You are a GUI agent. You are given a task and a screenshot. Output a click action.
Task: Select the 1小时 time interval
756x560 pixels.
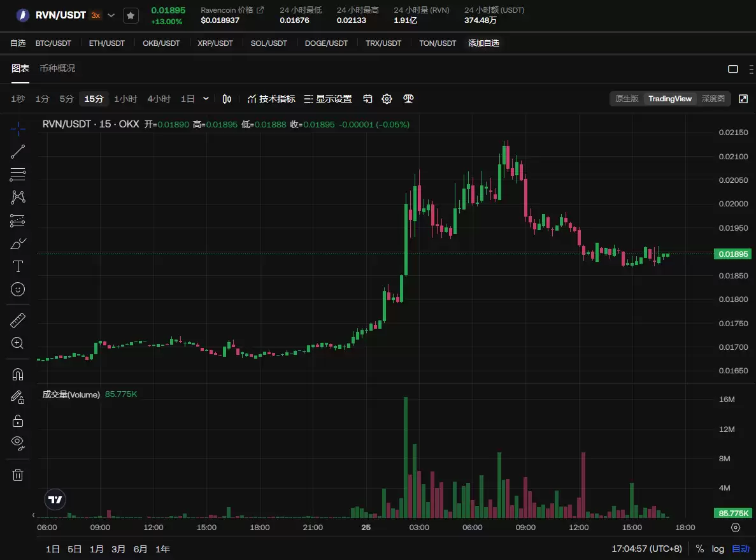coord(125,99)
